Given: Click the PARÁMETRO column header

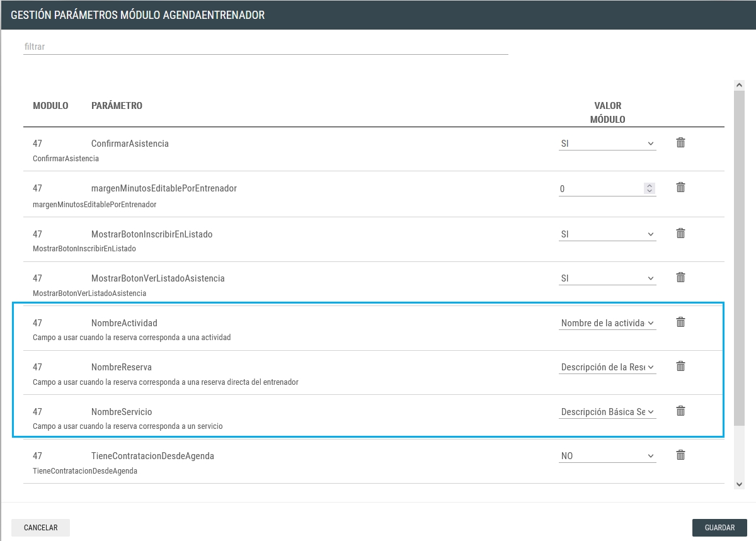Looking at the screenshot, I should click(117, 106).
